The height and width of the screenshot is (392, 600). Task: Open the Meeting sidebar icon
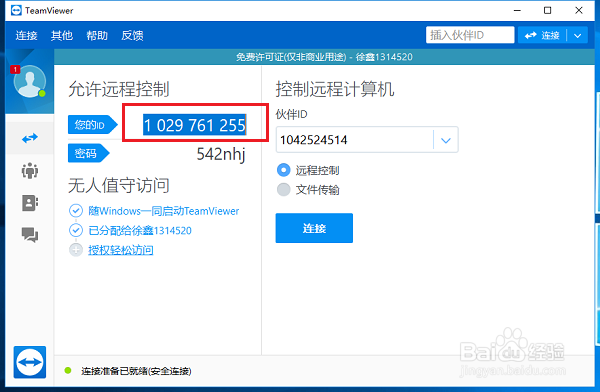click(29, 170)
